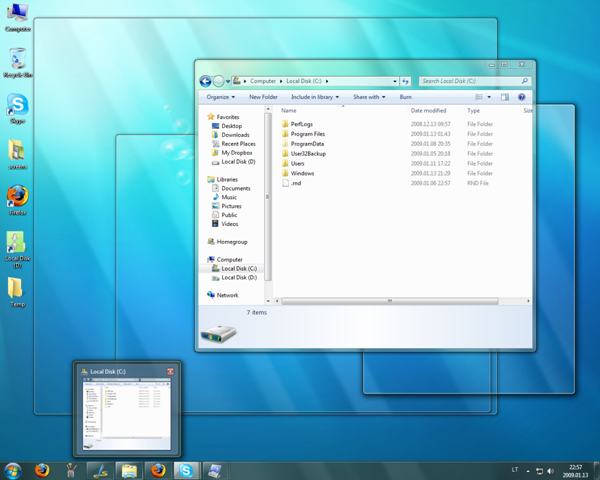Click the change view icon
Viewport: 600px width, 480px height.
tap(479, 97)
